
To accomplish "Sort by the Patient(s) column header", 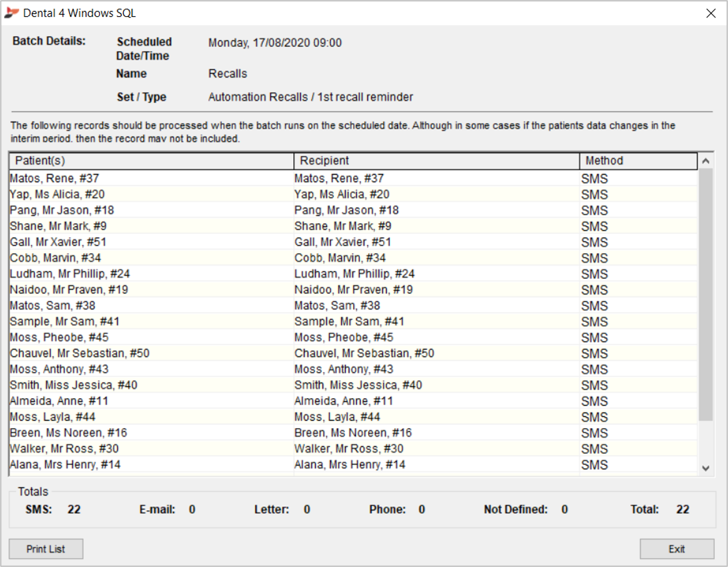I will [x=151, y=161].
